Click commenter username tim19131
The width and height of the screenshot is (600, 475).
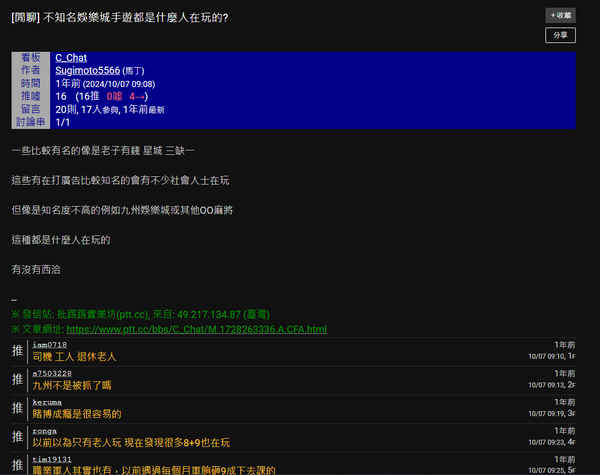tap(51, 458)
